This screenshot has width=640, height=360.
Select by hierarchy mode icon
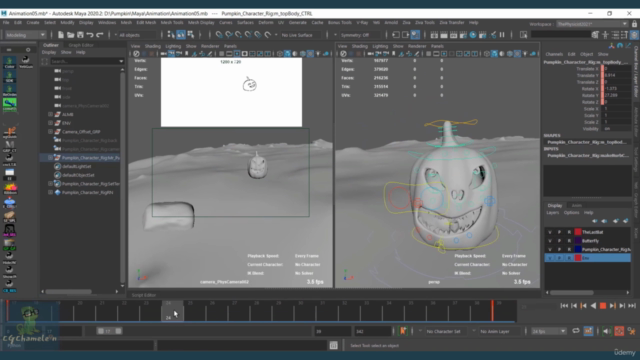[171, 35]
